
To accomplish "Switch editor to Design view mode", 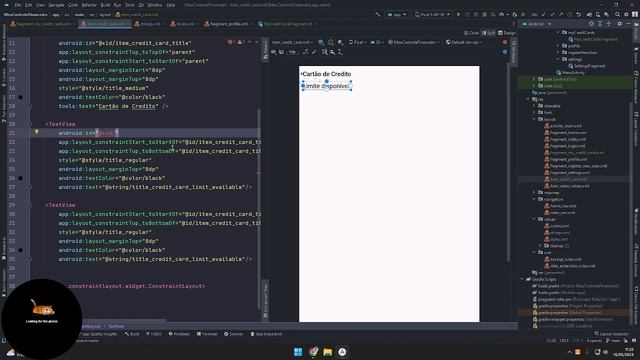I will point(507,33).
